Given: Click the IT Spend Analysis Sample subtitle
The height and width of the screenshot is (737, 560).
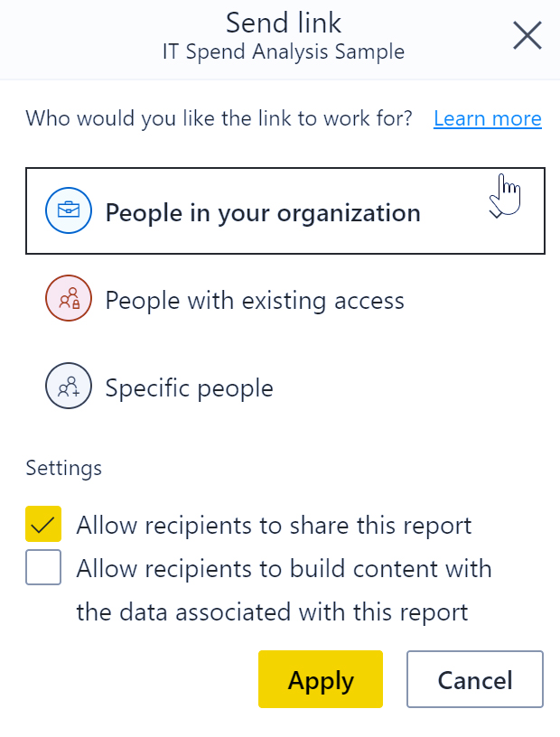Looking at the screenshot, I should [284, 51].
